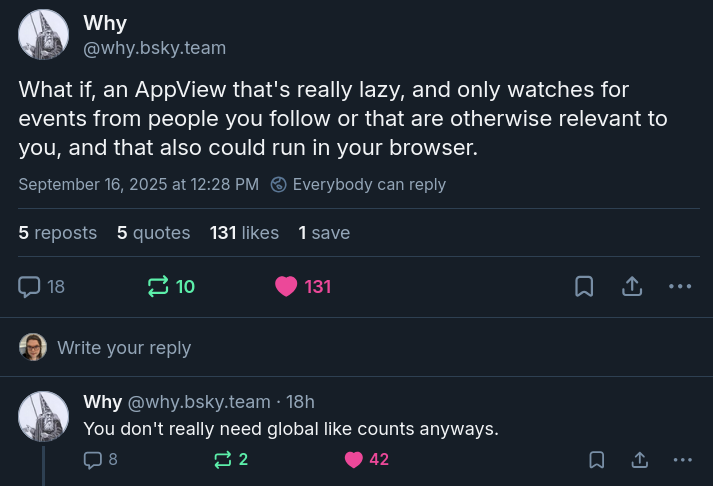Open the main post's three-dot options menu

(680, 286)
